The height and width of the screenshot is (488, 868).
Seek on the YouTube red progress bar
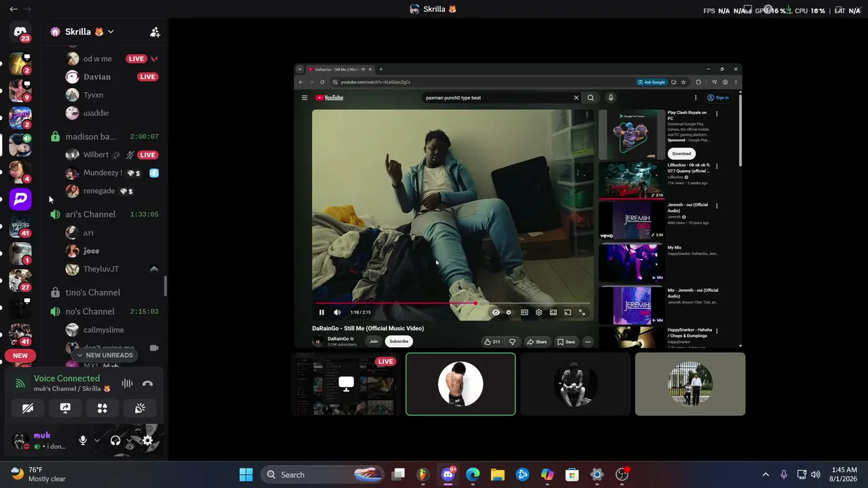(452, 304)
